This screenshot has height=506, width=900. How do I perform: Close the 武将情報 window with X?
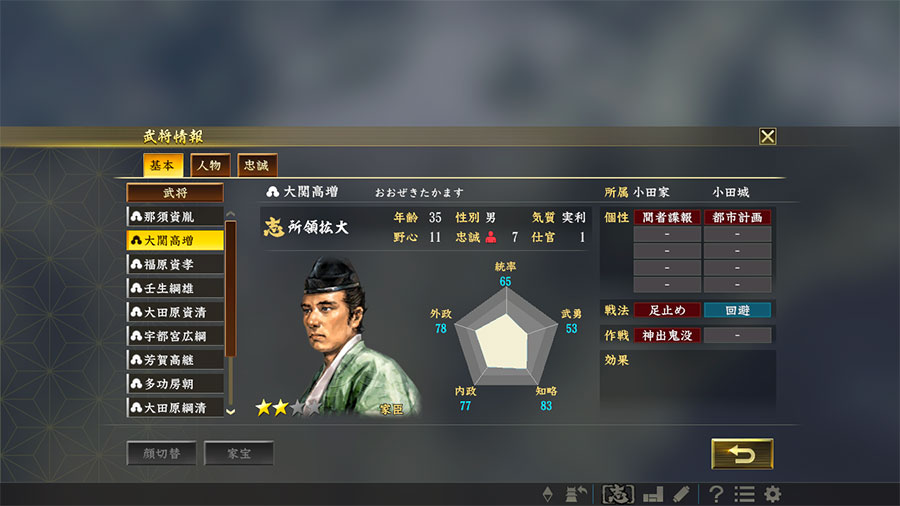767,136
